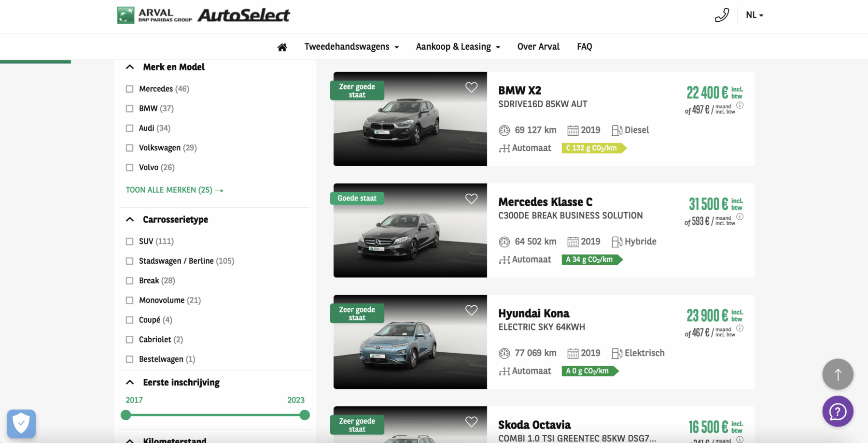Image resolution: width=868 pixels, height=443 pixels.
Task: Collapse the Merk en Model section
Action: click(130, 67)
